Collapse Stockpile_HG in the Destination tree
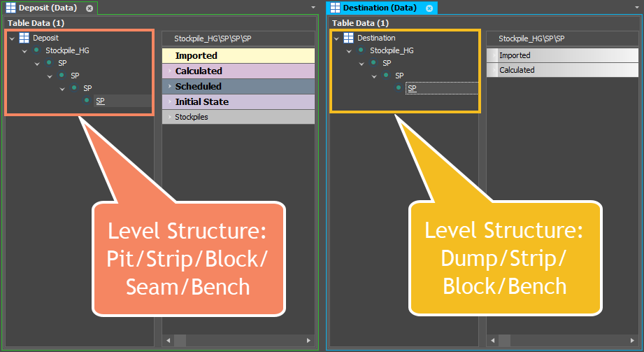The height and width of the screenshot is (352, 644). (x=349, y=51)
